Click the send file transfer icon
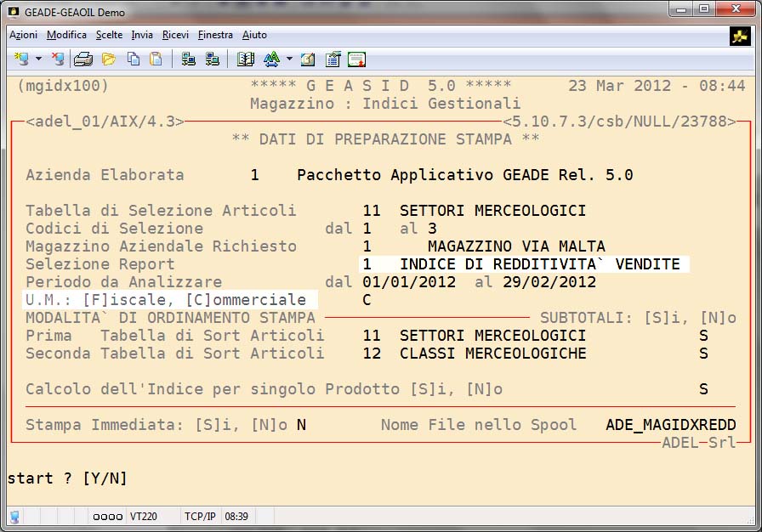 pos(189,59)
